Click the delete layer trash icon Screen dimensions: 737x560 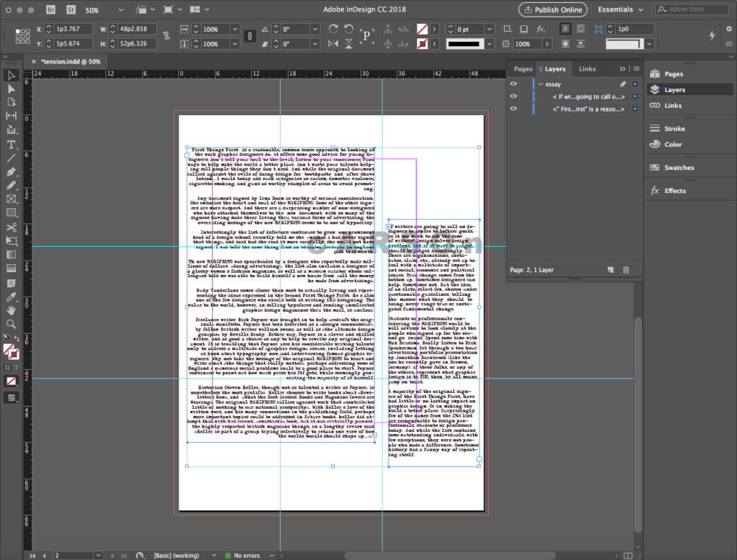click(625, 269)
